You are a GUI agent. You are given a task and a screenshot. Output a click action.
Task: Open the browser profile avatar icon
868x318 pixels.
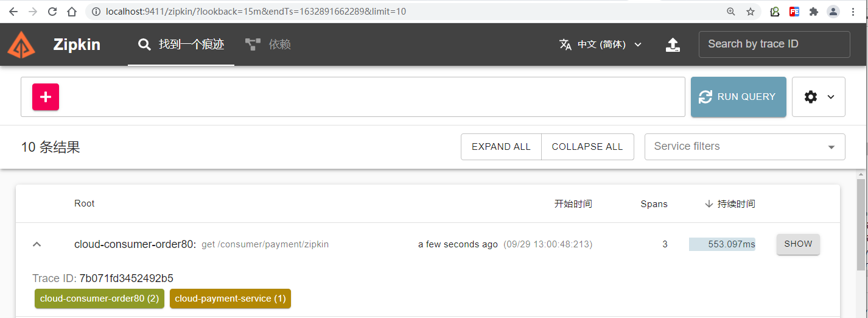pyautogui.click(x=833, y=12)
